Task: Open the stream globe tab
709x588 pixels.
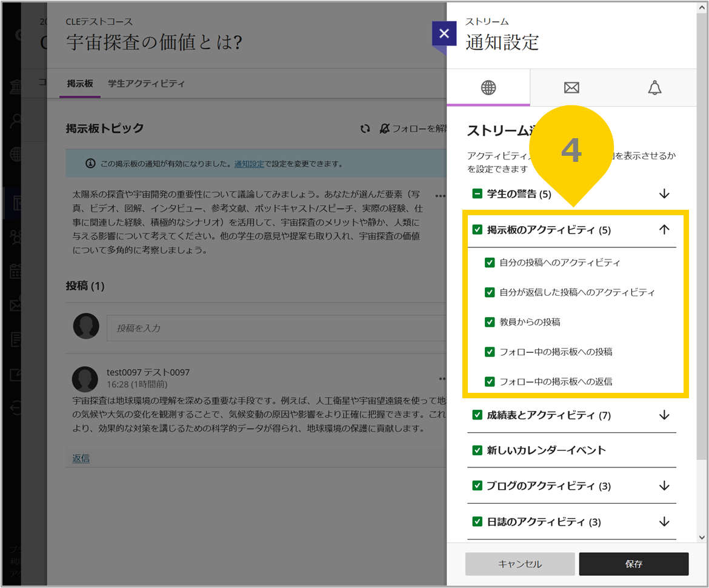Action: [488, 87]
